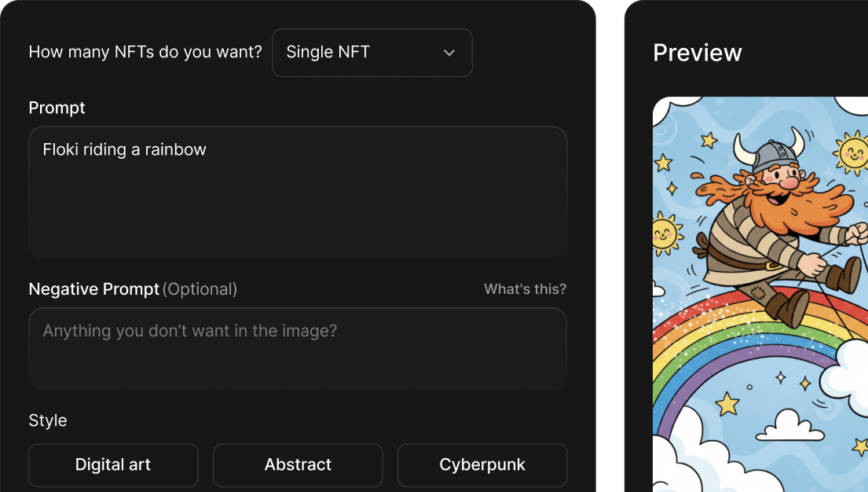Click the "Floki riding a rainbow" prompt text

pos(124,149)
